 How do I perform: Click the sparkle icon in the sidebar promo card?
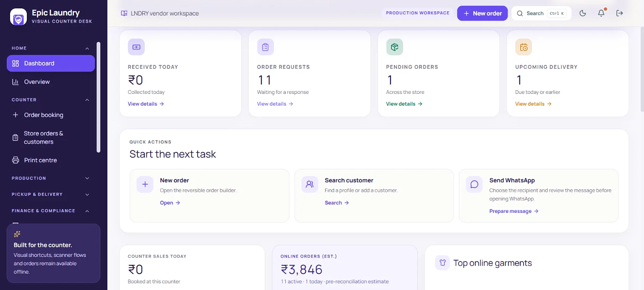pyautogui.click(x=17, y=234)
